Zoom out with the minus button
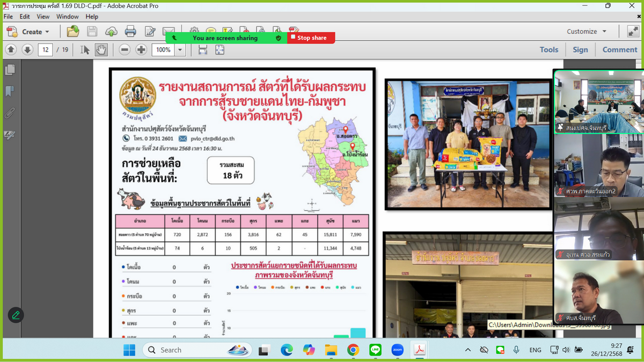This screenshot has width=644, height=362. [x=125, y=50]
